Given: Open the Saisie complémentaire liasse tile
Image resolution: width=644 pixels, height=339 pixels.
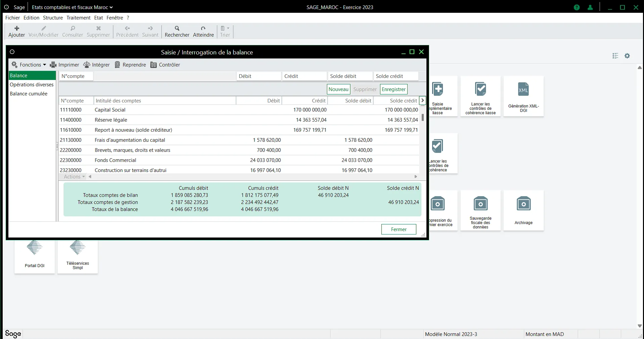Looking at the screenshot, I should (x=443, y=96).
